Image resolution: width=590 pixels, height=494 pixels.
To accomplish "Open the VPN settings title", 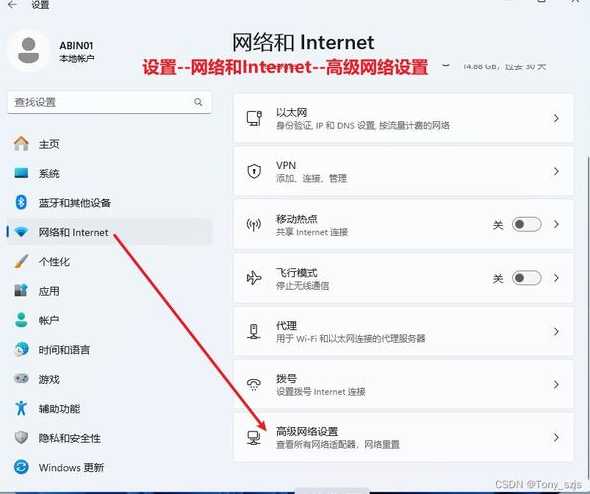I will pos(286,165).
